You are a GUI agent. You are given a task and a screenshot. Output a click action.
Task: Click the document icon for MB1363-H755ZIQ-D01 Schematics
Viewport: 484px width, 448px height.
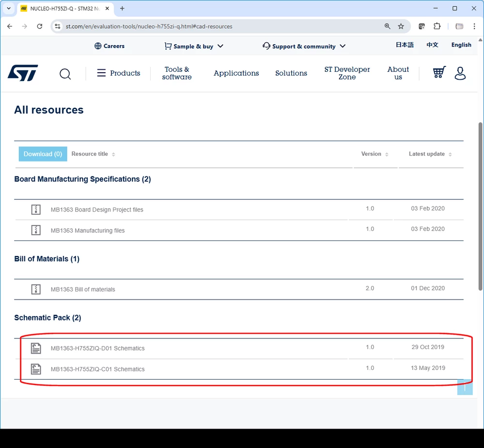[x=36, y=348]
